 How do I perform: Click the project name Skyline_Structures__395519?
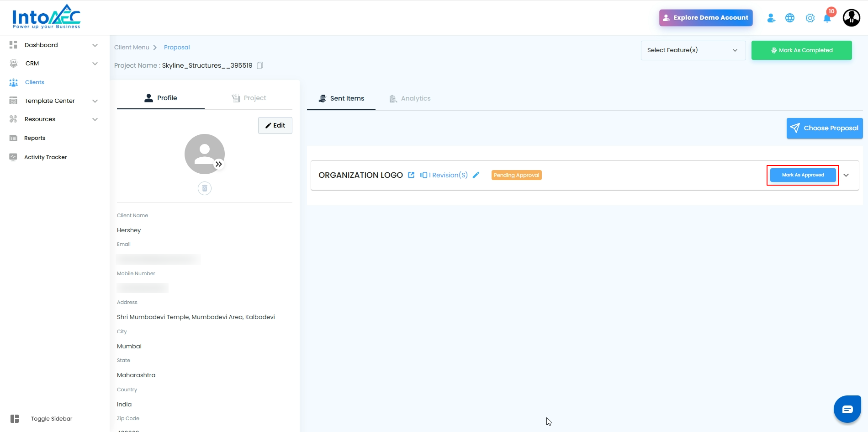(207, 65)
